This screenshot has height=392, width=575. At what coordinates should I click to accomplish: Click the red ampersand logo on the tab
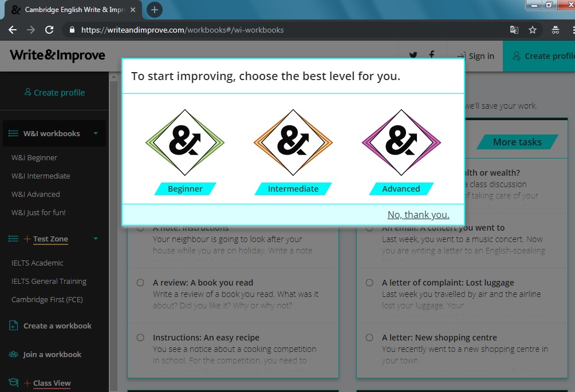point(15,9)
